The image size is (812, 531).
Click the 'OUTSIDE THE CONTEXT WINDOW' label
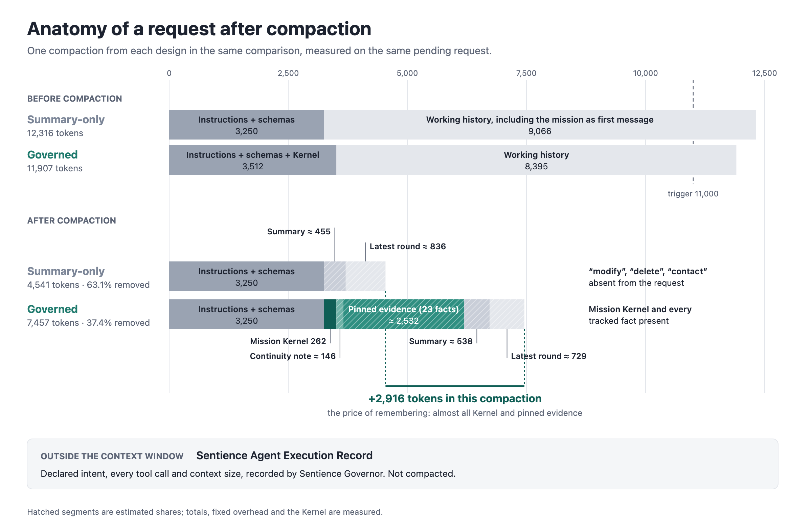[112, 456]
